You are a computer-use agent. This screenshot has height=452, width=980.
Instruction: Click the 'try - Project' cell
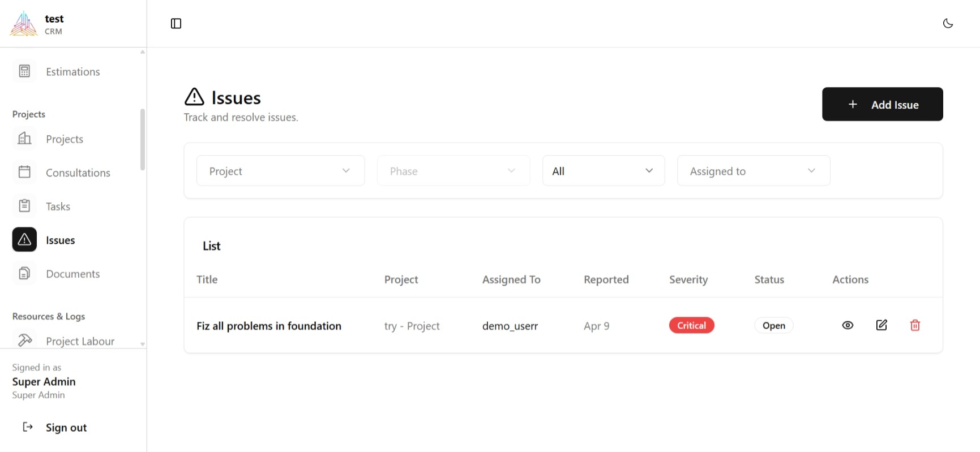412,326
